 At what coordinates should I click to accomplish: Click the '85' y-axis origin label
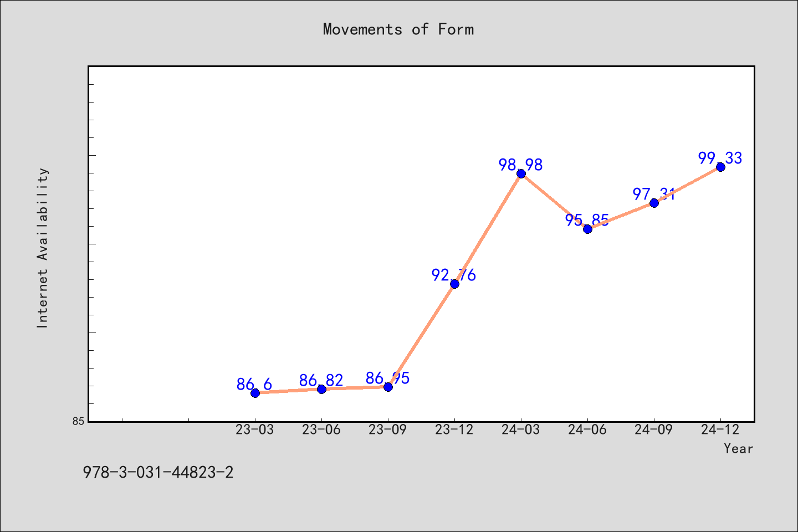79,421
